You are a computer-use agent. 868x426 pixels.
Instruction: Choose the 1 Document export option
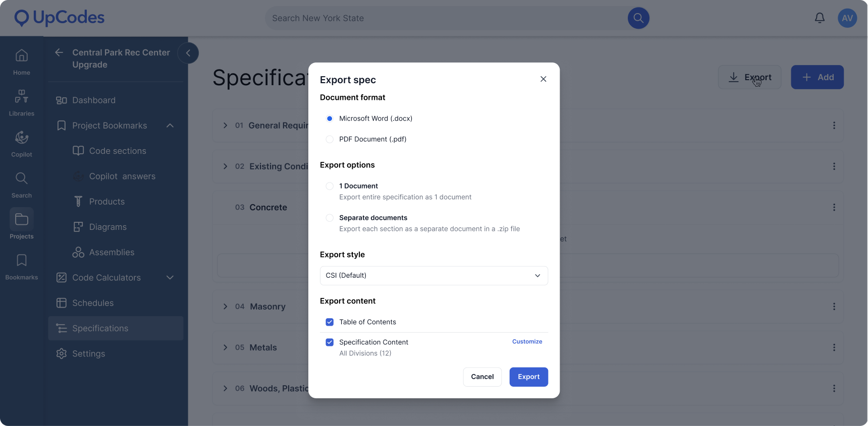330,186
